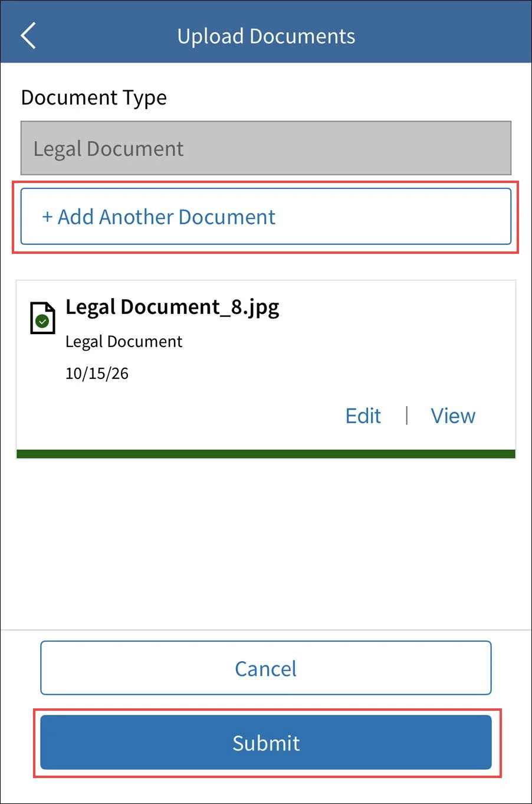Open the Legal Document type field

click(266, 148)
